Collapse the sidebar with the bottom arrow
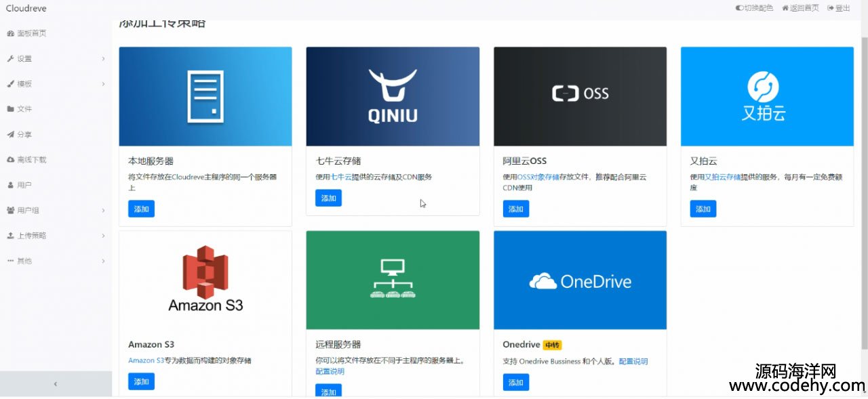This screenshot has height=399, width=868. point(56,383)
